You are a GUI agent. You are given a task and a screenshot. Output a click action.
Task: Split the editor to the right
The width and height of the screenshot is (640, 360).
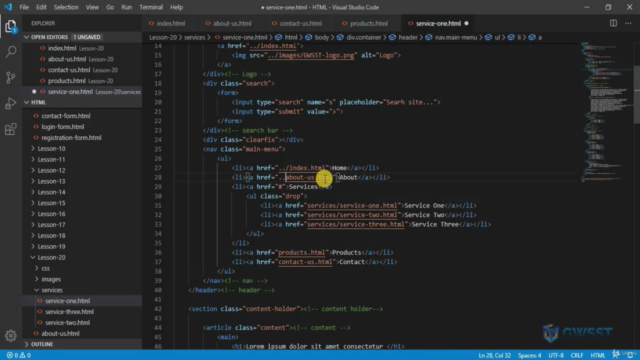coord(613,23)
